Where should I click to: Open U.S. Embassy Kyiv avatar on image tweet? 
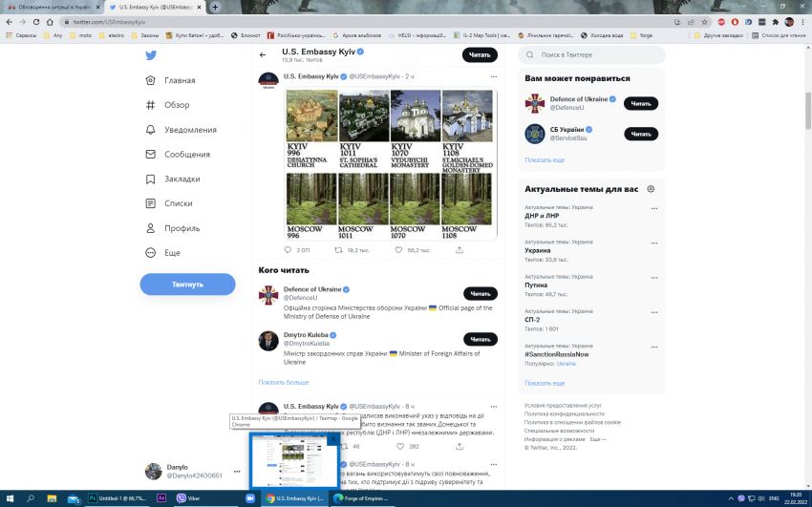point(268,81)
